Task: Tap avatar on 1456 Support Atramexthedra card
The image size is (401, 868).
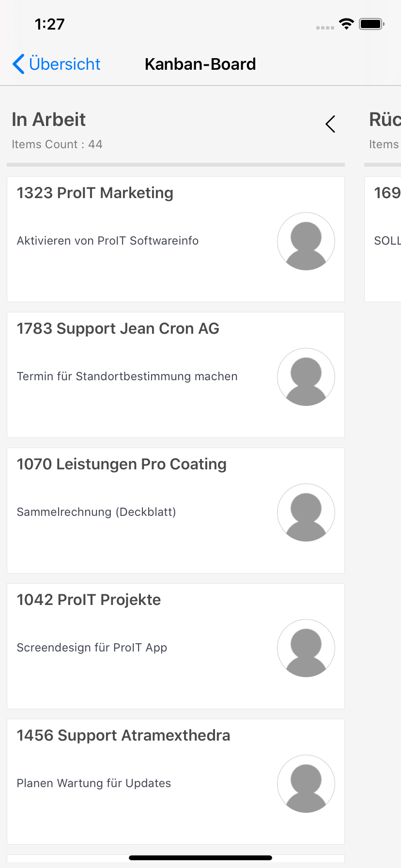Action: (x=306, y=784)
